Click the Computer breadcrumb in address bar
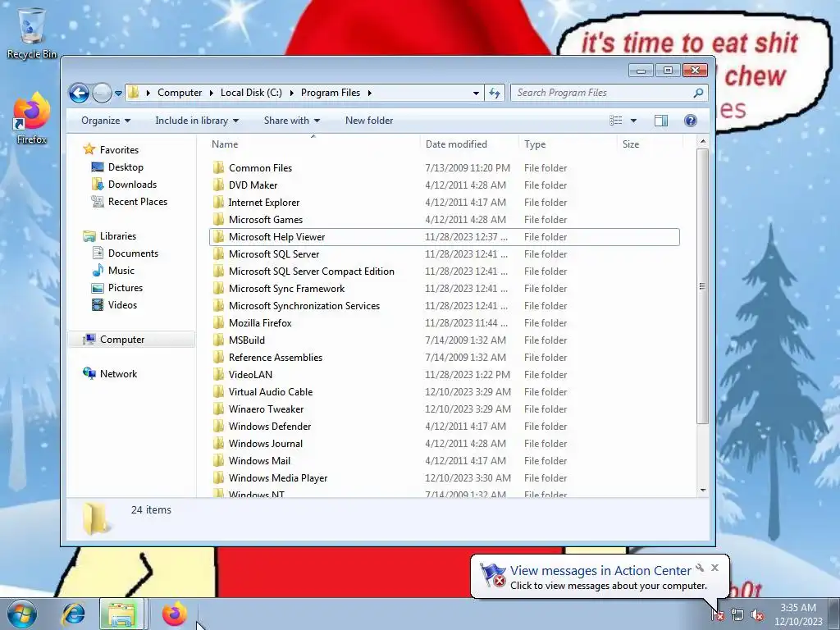 tap(180, 93)
